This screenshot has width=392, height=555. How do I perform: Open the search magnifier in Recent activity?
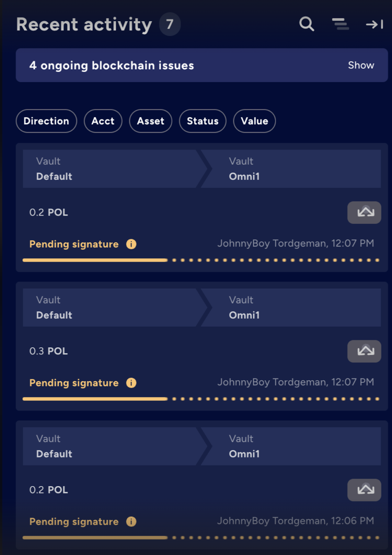pos(307,24)
